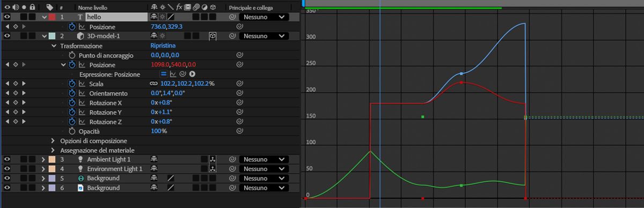644x208 pixels.
Task: Click 3D cube icon of 3D-model-1 layer
Action: [80, 36]
